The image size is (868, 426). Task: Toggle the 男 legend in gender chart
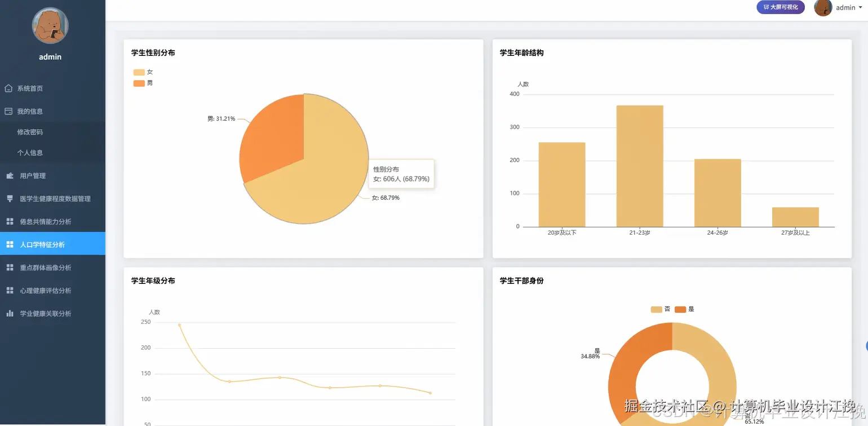[x=143, y=83]
